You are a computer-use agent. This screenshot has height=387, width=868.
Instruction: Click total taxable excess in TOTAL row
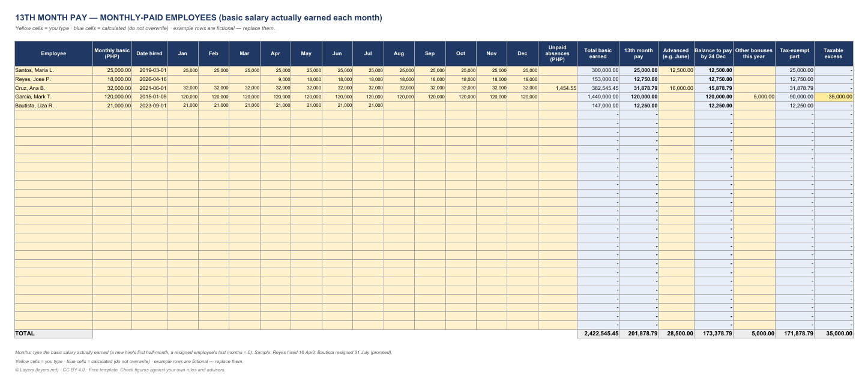(x=833, y=333)
